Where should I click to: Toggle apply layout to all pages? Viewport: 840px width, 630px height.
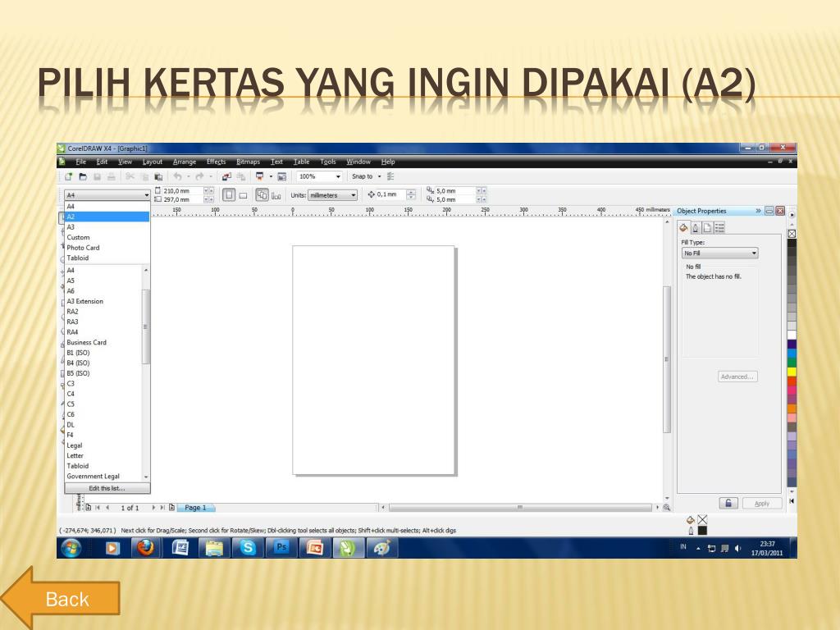click(x=262, y=195)
